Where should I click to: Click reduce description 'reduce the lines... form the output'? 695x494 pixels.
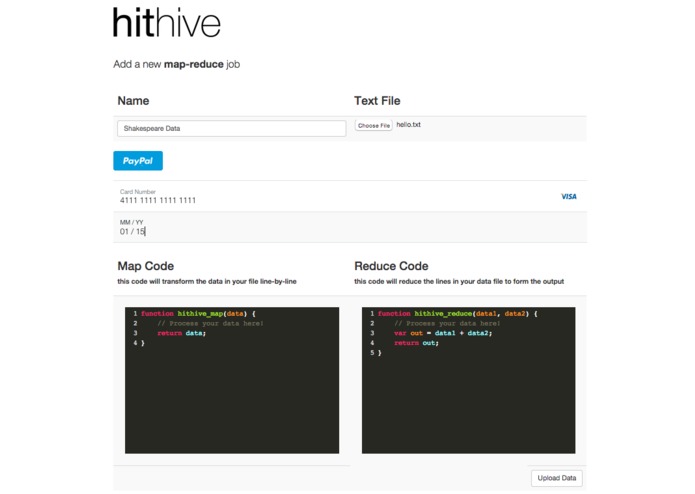click(x=459, y=281)
